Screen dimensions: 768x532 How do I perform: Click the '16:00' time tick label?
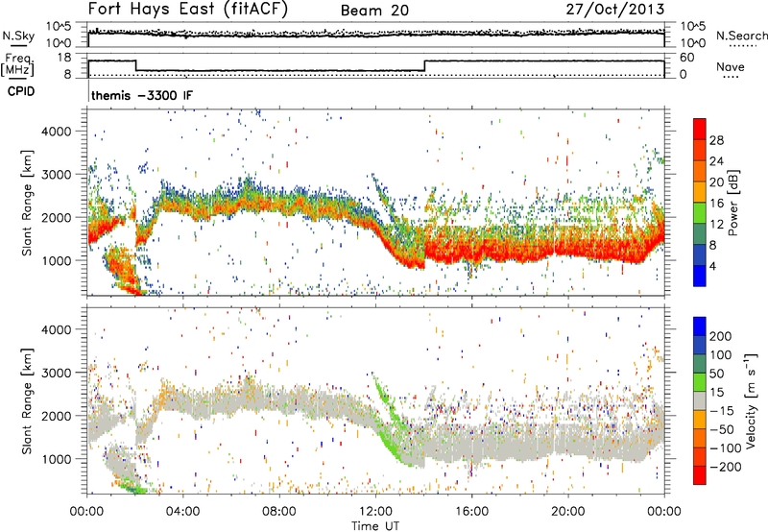click(x=471, y=512)
